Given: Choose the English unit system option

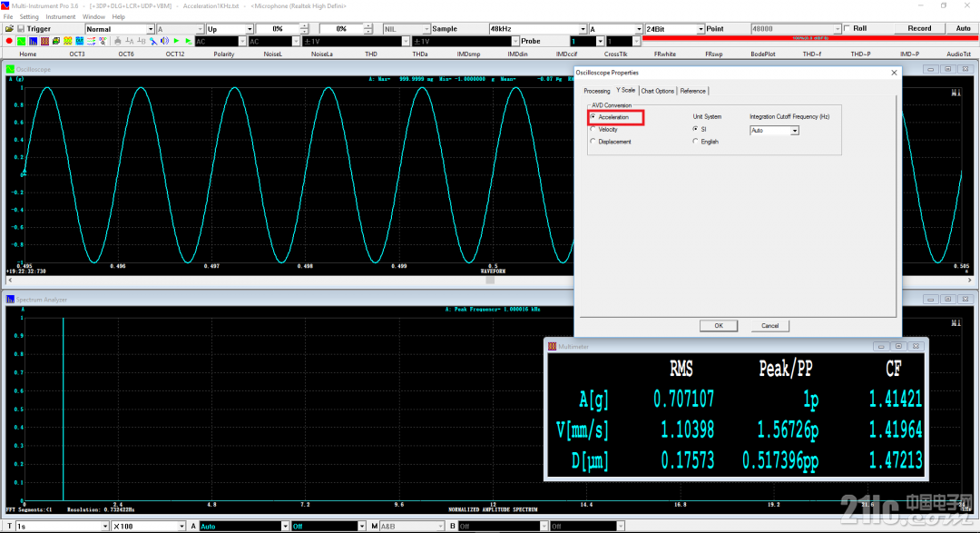Looking at the screenshot, I should pos(696,142).
